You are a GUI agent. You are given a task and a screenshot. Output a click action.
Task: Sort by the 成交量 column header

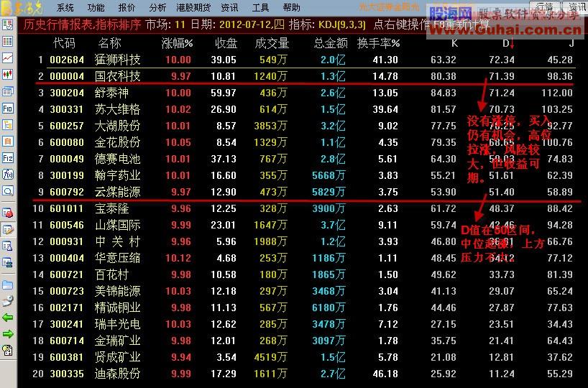click(x=272, y=44)
